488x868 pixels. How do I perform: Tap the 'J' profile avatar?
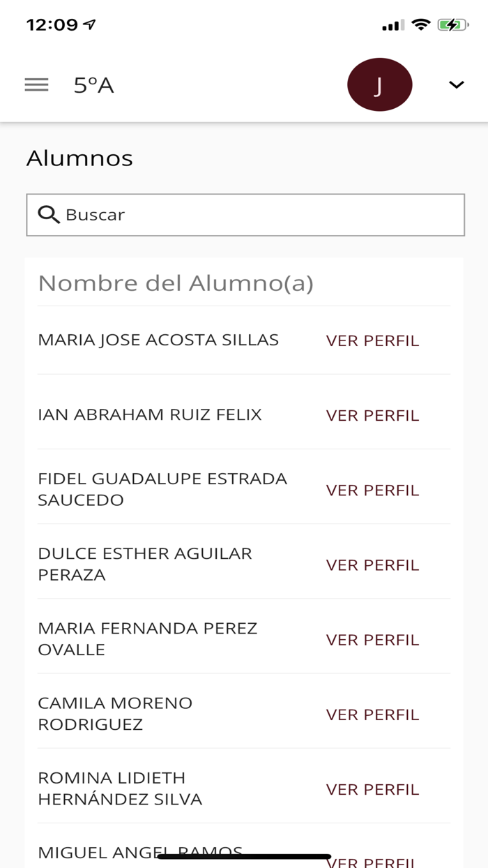click(x=379, y=84)
